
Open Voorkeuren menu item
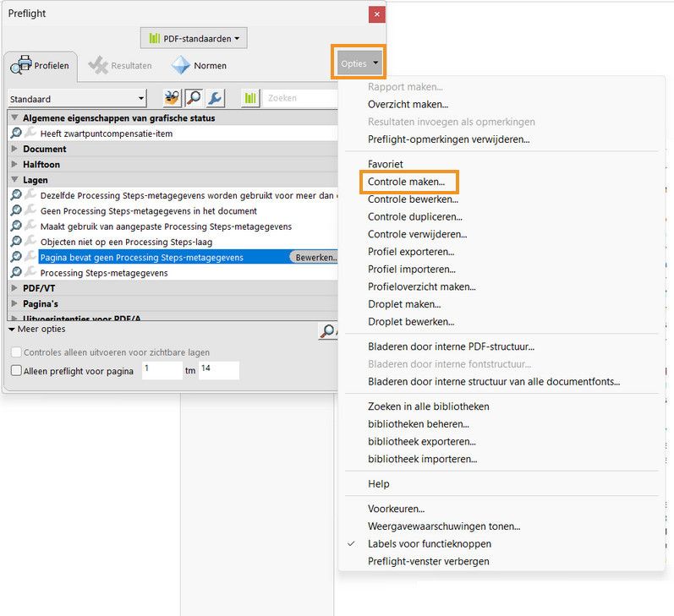pos(396,509)
